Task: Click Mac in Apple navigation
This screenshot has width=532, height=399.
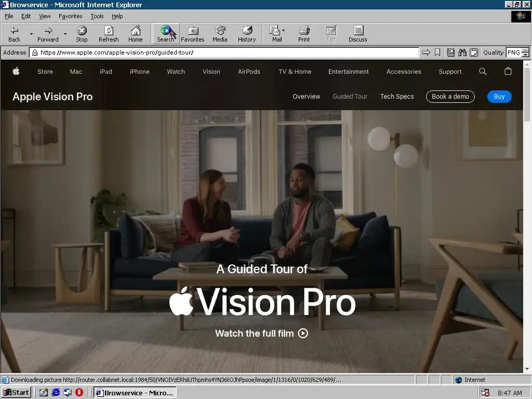Action: click(76, 72)
